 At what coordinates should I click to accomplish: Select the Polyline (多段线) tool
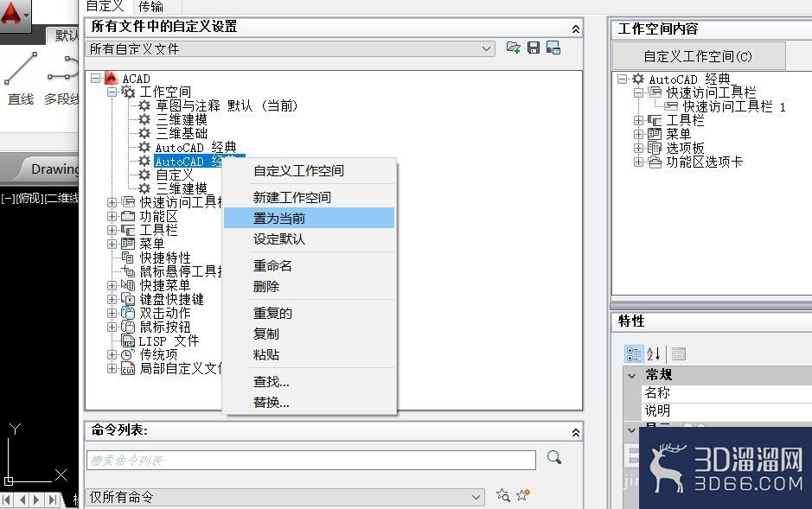point(61,78)
